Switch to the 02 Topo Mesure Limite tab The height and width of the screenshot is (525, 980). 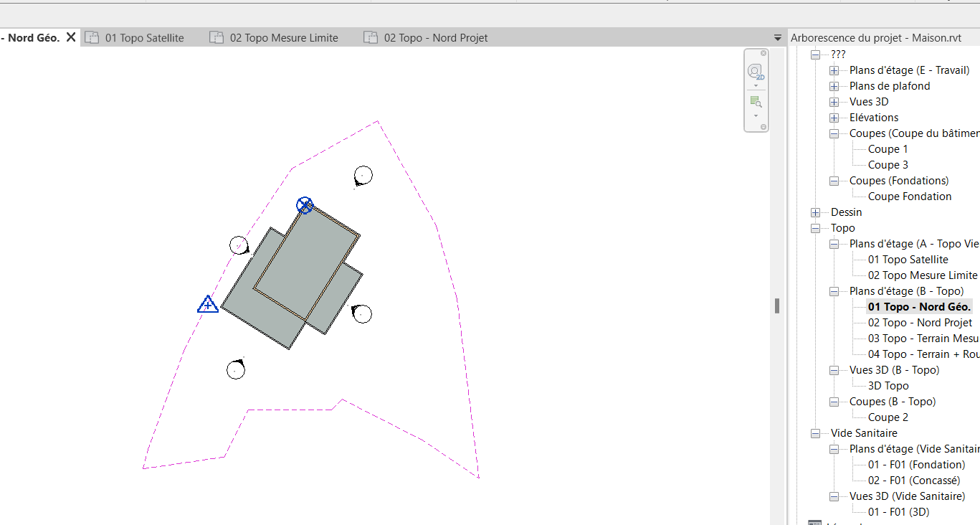click(x=283, y=38)
